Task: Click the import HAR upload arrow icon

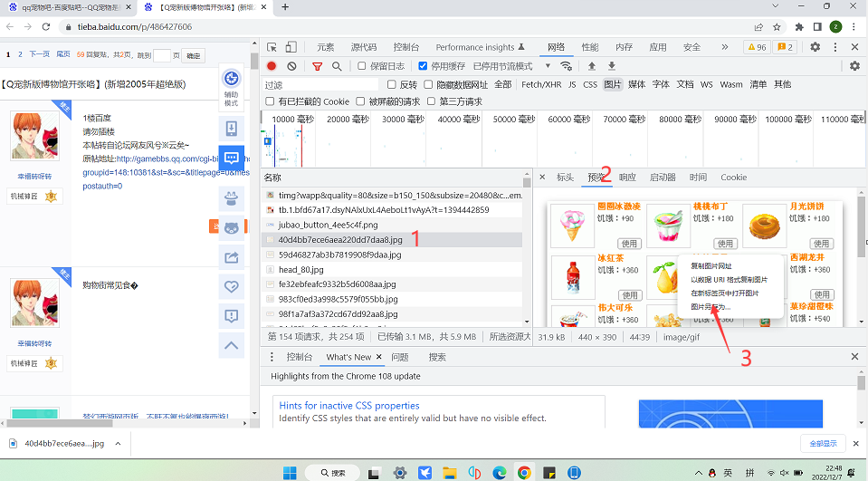Action: pos(592,66)
